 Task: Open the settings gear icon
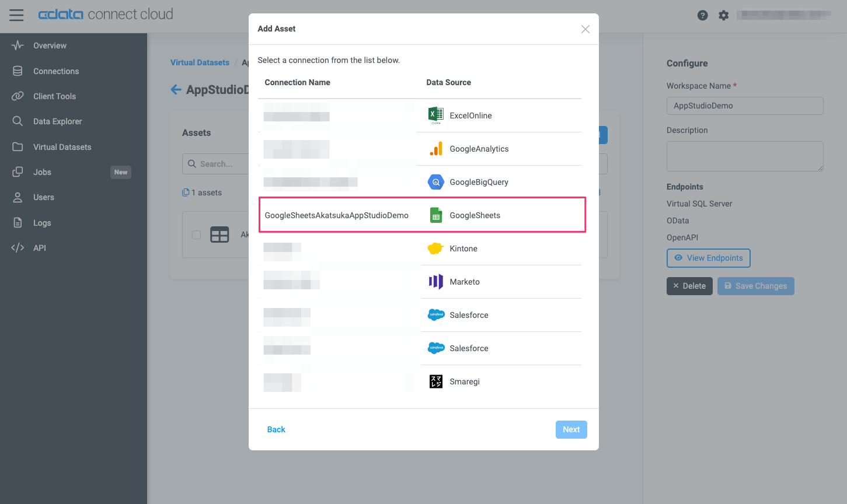click(723, 15)
